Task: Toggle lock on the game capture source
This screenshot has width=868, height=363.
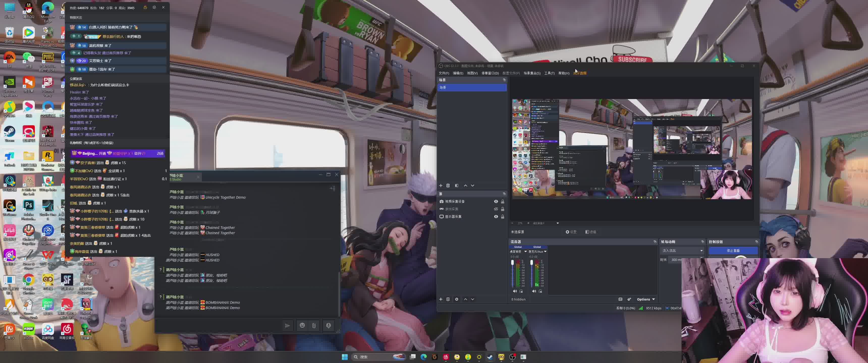Action: pyautogui.click(x=502, y=209)
